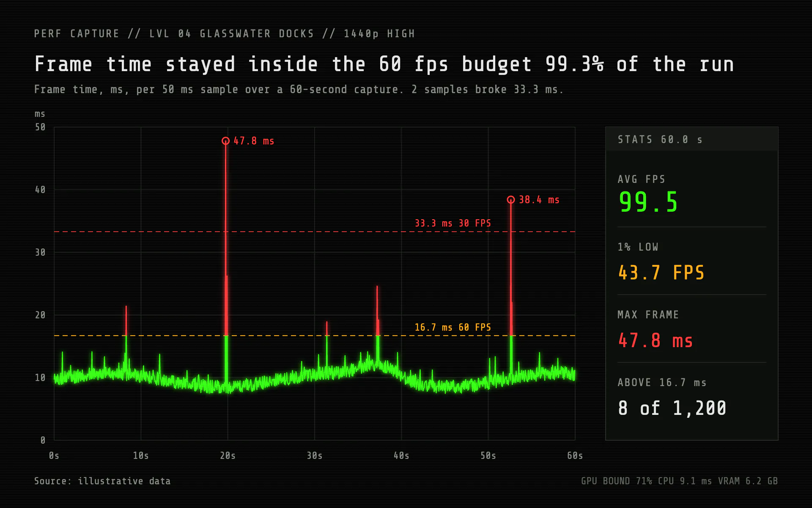The height and width of the screenshot is (508, 812).
Task: Click the "50s" x-axis tick label
Action: coord(488,456)
